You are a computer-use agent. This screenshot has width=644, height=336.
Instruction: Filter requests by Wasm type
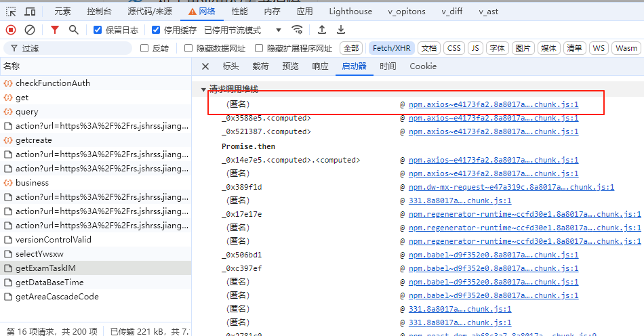[626, 48]
